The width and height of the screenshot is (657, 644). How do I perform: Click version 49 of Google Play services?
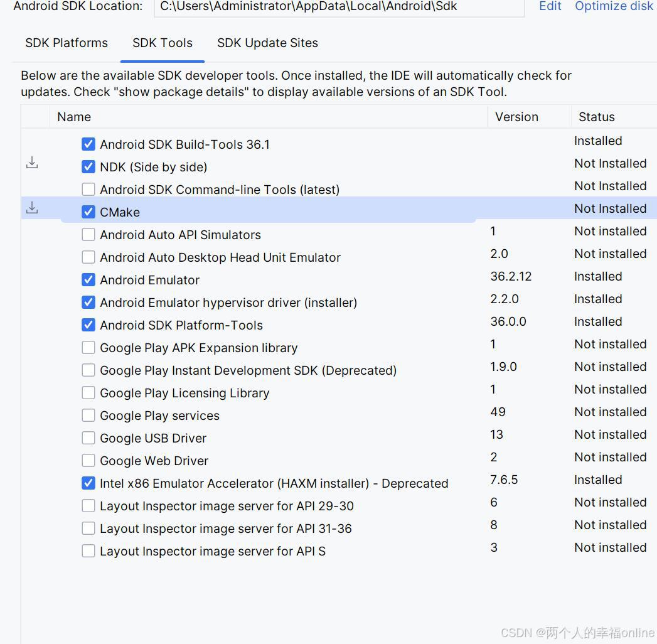[x=498, y=412]
